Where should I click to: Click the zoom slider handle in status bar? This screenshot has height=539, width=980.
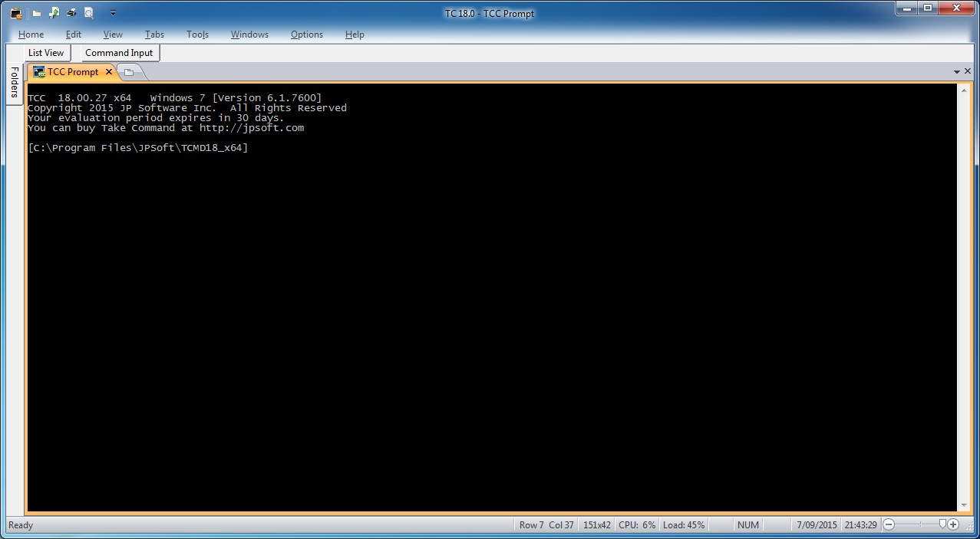[x=942, y=524]
